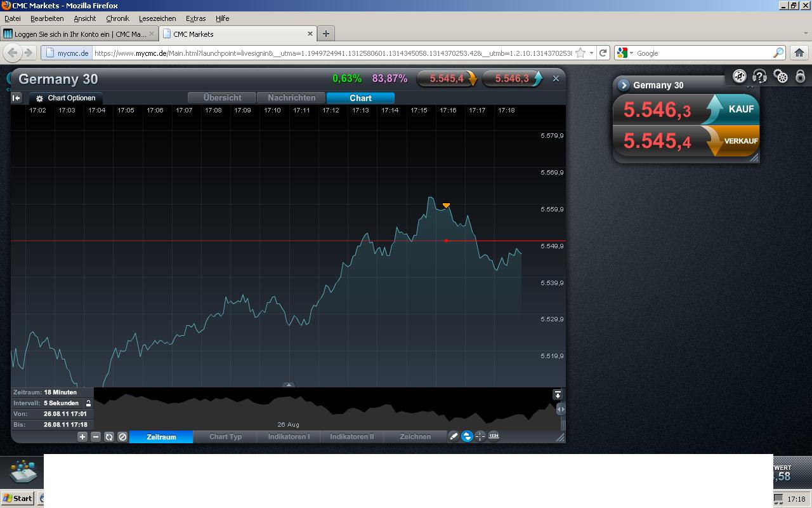812x508 pixels.
Task: Open the list all tabs dropdown
Action: [805, 34]
